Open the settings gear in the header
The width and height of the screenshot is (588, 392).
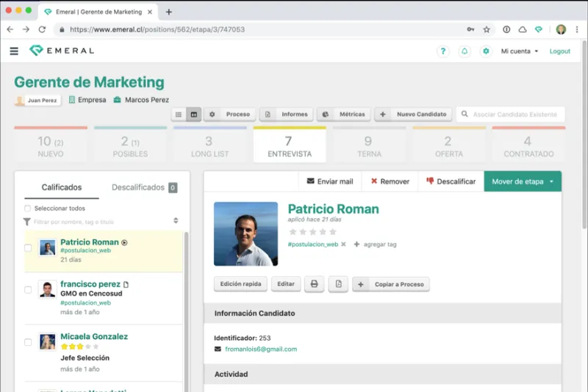(486, 51)
